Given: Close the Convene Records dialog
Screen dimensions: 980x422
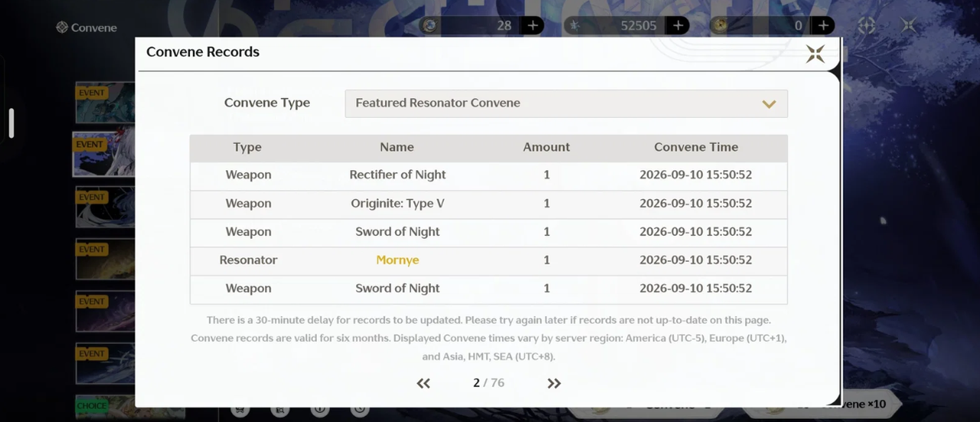Looking at the screenshot, I should point(815,54).
